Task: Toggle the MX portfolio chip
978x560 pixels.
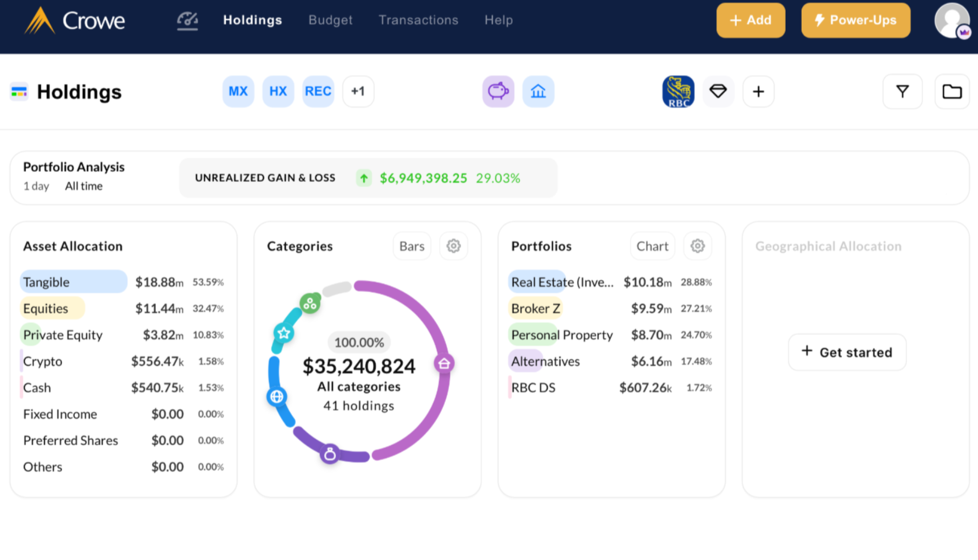Action: (x=238, y=91)
